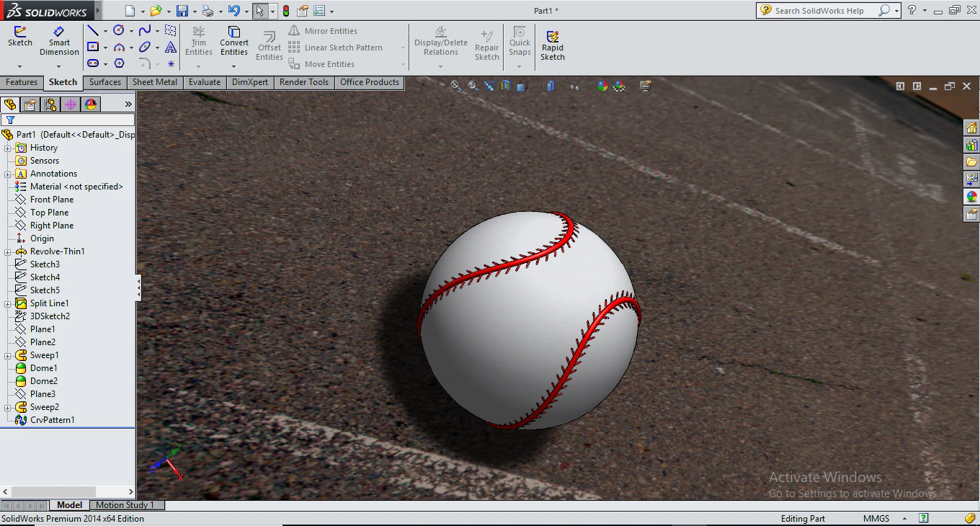Screen dimensions: 980x526
Task: Click the Convert Entities tool
Action: click(234, 41)
